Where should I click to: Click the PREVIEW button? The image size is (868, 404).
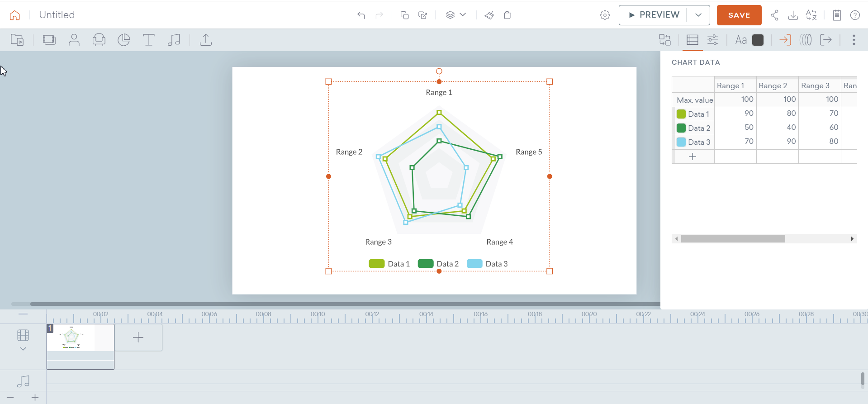click(654, 15)
